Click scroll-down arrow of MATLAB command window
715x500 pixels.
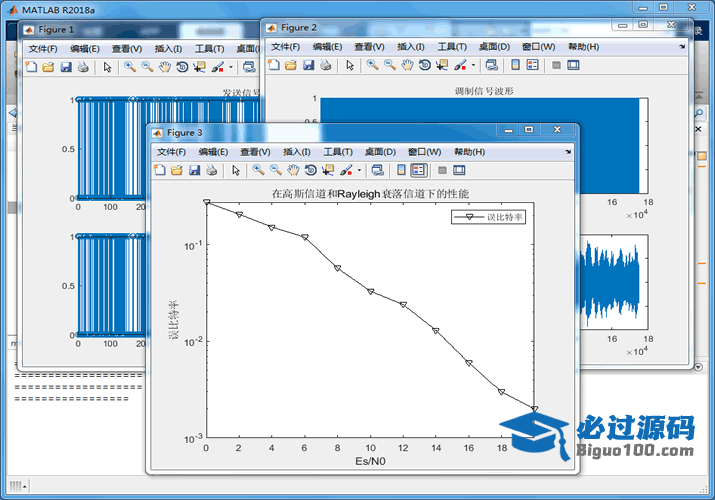coord(698,367)
